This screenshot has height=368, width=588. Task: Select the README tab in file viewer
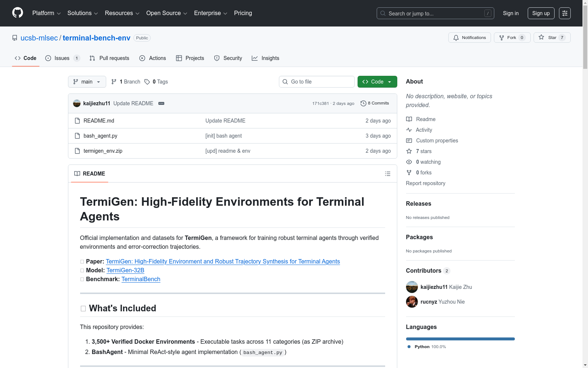[x=90, y=174]
